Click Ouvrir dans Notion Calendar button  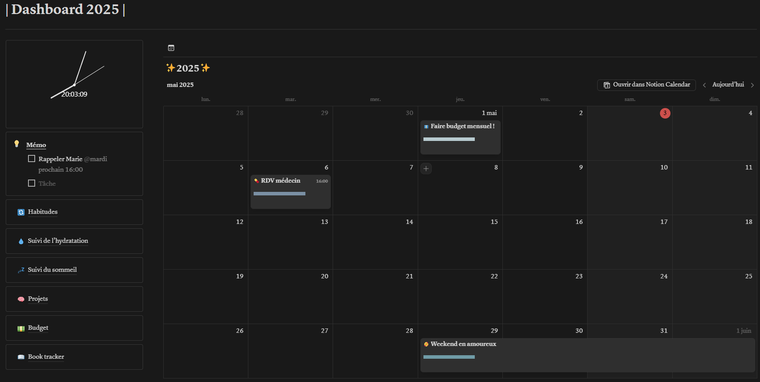[646, 85]
